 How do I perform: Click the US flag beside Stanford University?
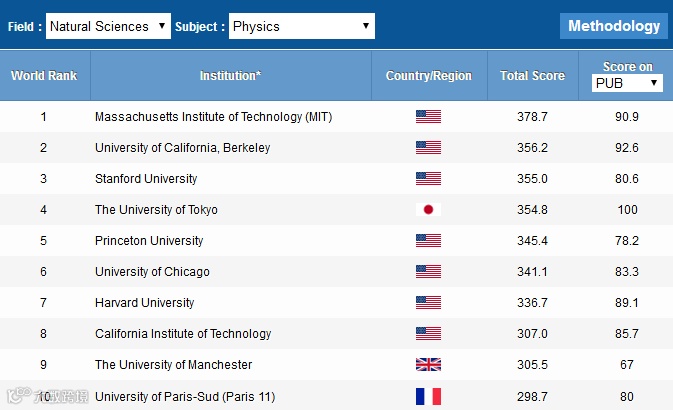pyautogui.click(x=428, y=179)
